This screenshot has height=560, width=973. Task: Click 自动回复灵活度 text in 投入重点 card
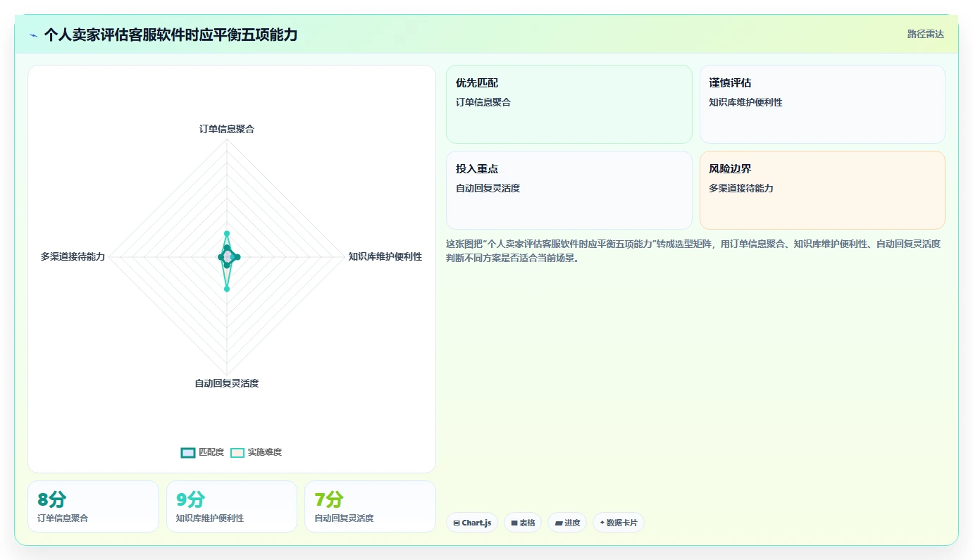pyautogui.click(x=488, y=188)
